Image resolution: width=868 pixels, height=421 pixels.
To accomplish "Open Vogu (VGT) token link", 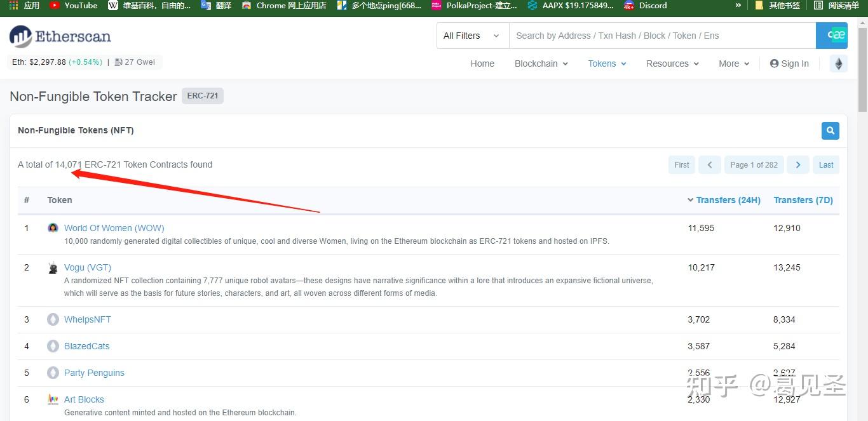I will (88, 267).
